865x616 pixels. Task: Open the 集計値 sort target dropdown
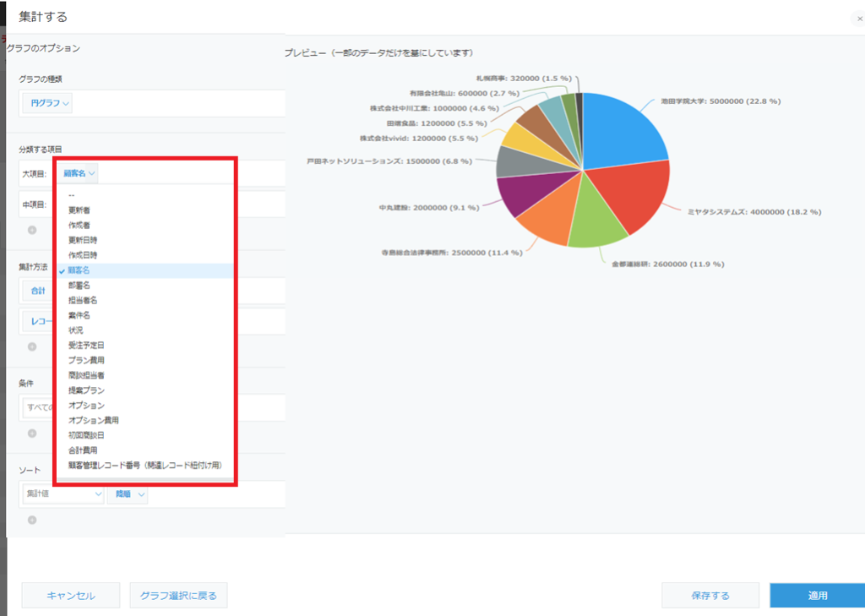pyautogui.click(x=63, y=495)
